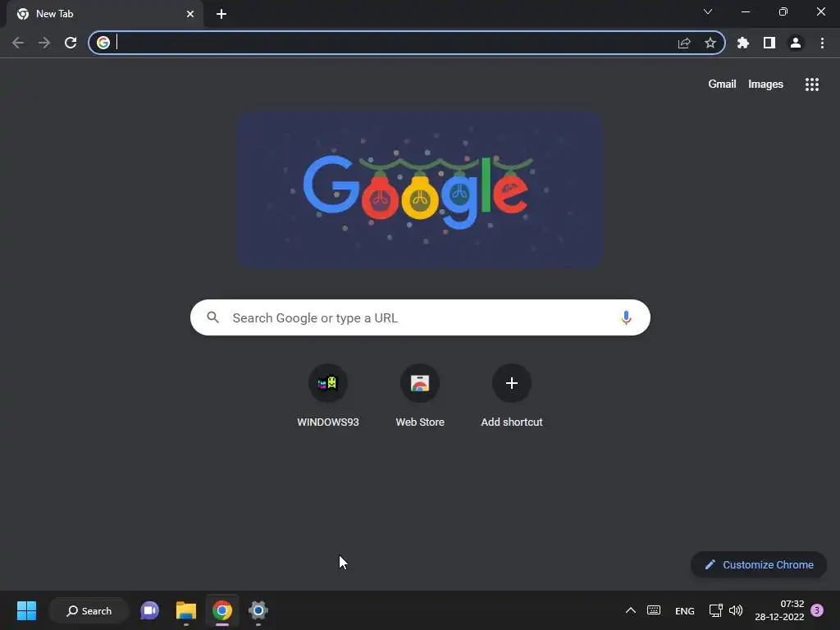The width and height of the screenshot is (840, 630).
Task: Share this page icon in the address bar
Action: click(x=684, y=43)
